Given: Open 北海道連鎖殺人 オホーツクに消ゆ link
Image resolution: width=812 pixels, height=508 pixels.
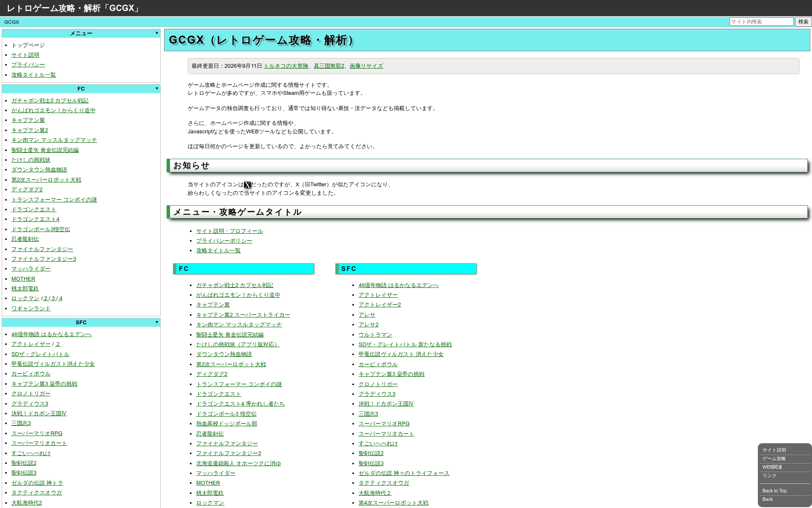Looking at the screenshot, I should (239, 464).
